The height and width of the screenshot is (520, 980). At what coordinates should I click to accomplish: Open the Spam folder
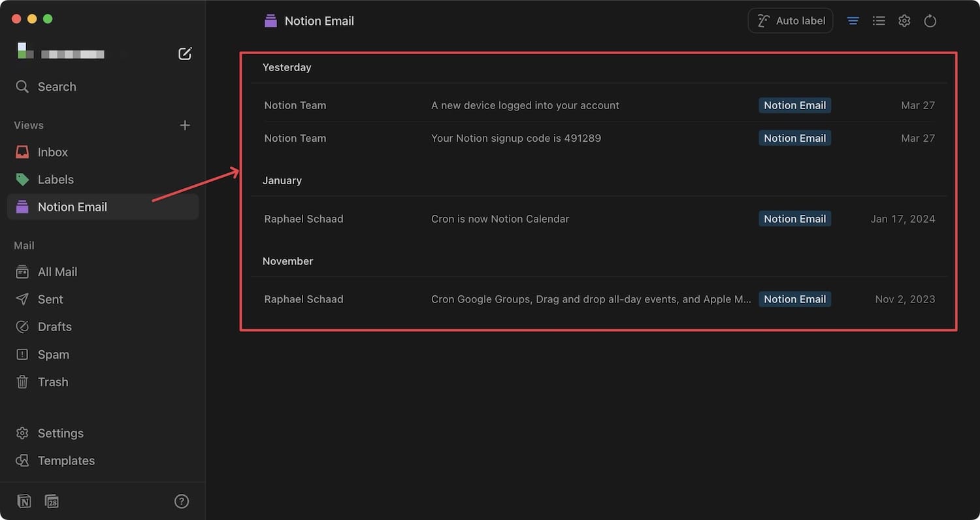pyautogui.click(x=103, y=355)
